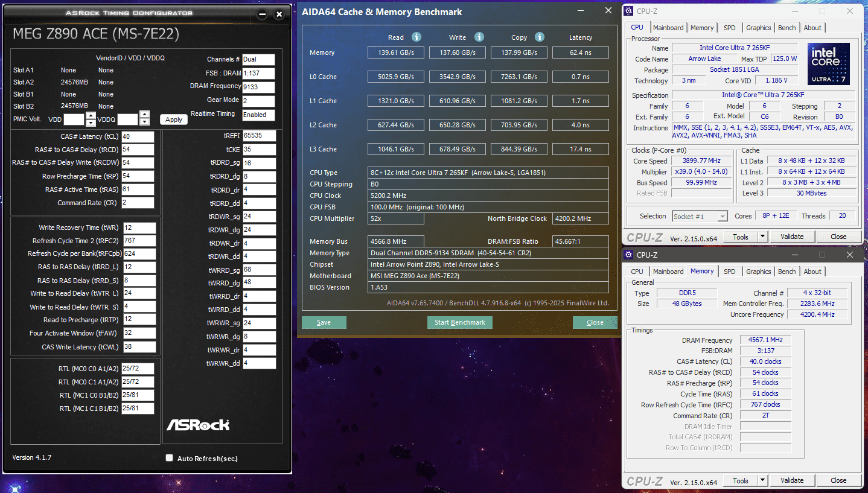The height and width of the screenshot is (493, 868).
Task: Close the ASRock Timing Configurator window
Action: [x=278, y=14]
